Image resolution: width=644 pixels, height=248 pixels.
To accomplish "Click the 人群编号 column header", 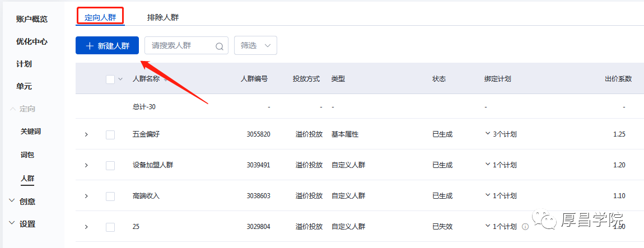I will click(254, 79).
